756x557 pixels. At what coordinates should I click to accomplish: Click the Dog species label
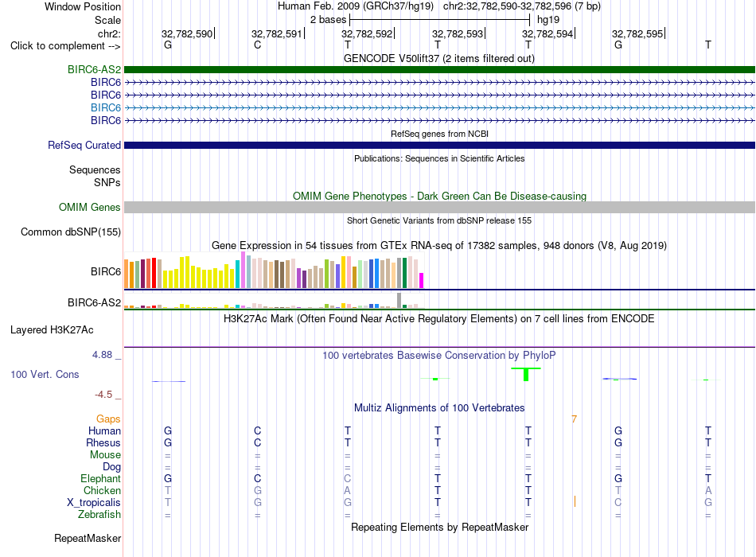pos(111,467)
